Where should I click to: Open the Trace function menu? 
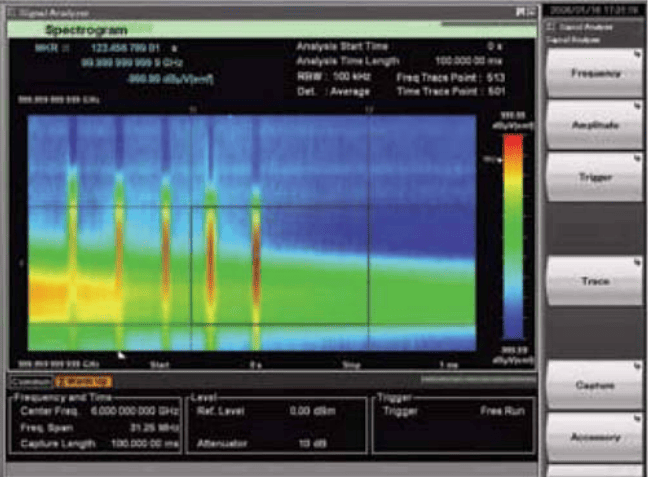[x=594, y=282]
